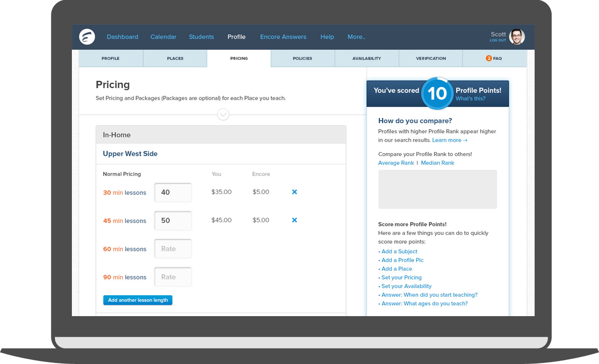Compare using the Median Rank link

tap(437, 163)
